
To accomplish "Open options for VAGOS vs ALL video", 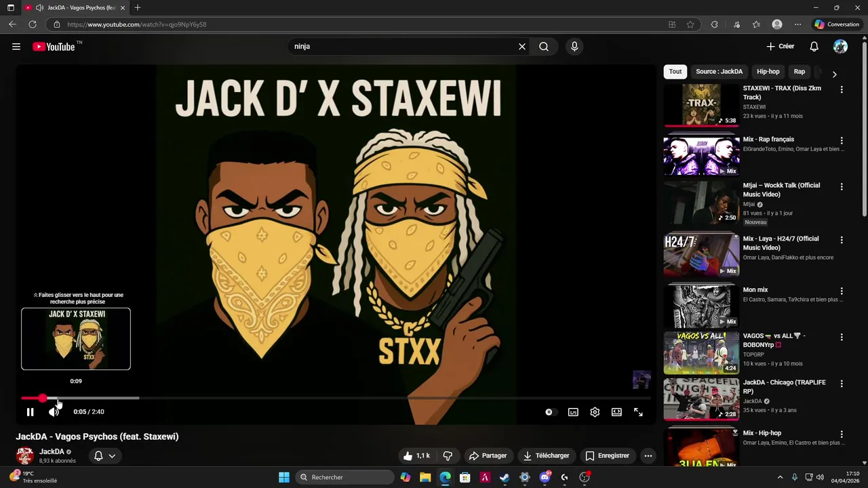I will point(842,337).
